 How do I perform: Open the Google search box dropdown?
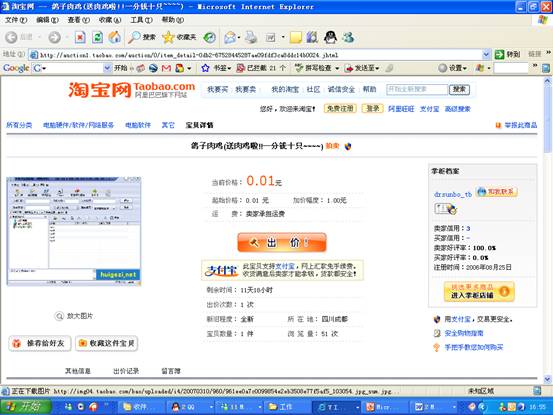click(x=107, y=68)
